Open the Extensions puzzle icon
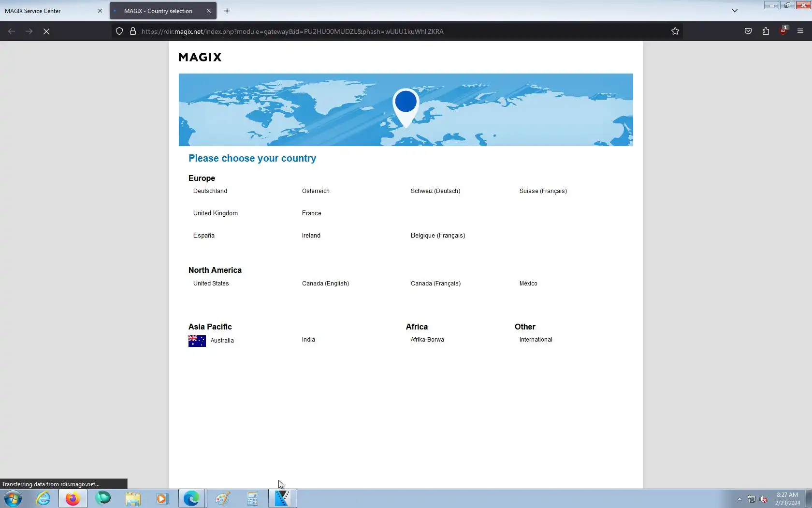Screen dimensions: 812x508 click(766, 31)
